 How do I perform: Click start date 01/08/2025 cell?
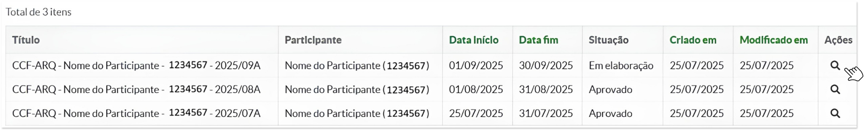click(476, 89)
